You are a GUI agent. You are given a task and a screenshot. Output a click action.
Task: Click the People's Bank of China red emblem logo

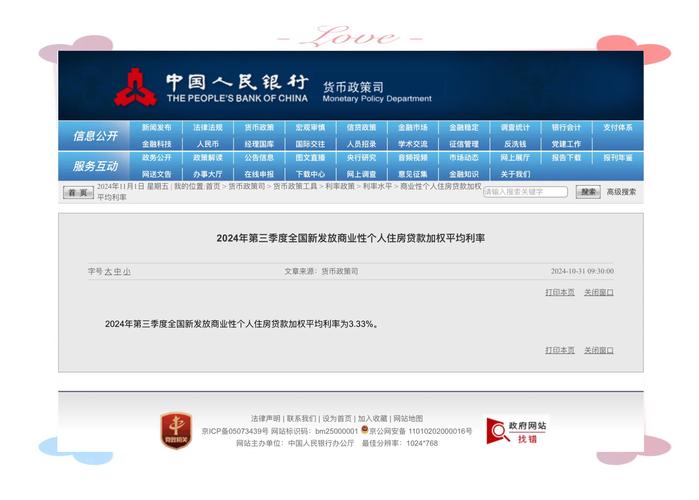pyautogui.click(x=136, y=87)
